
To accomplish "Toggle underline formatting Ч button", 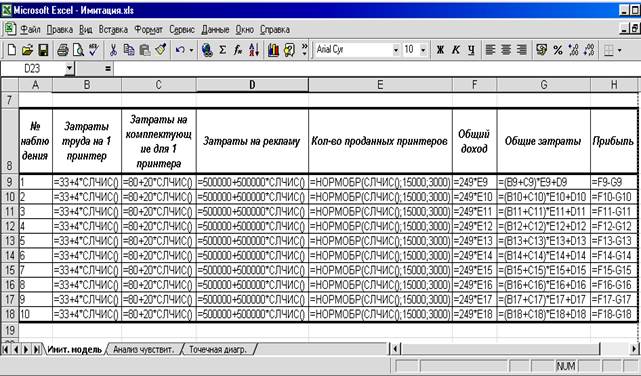I will click(x=471, y=50).
